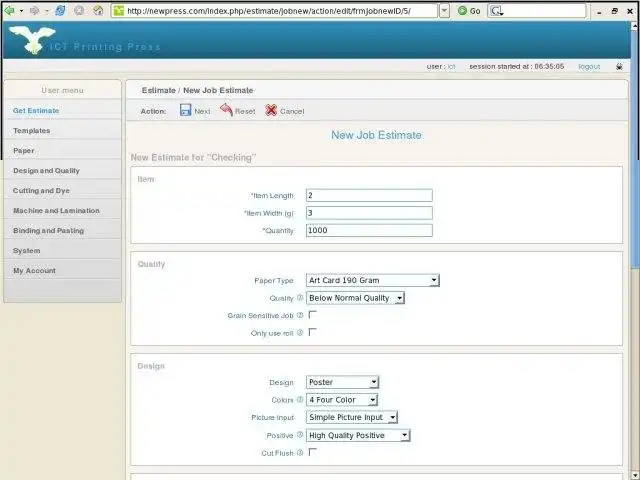Click the Item Length input field
Screen dimensions: 640x480
click(369, 195)
